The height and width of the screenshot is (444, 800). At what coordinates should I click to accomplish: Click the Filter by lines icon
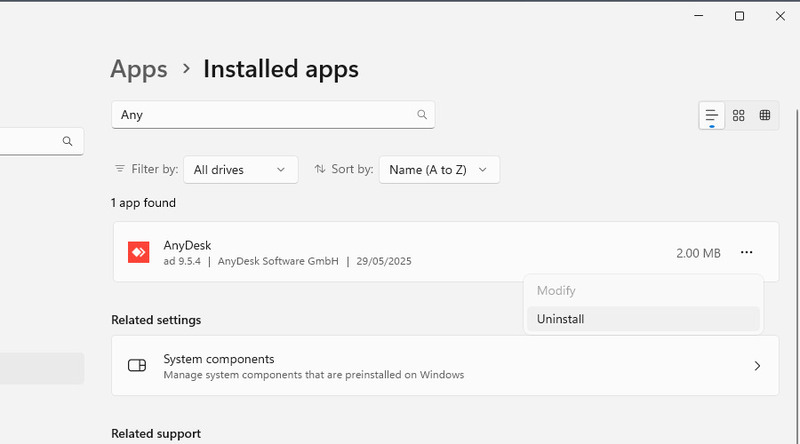click(x=120, y=169)
